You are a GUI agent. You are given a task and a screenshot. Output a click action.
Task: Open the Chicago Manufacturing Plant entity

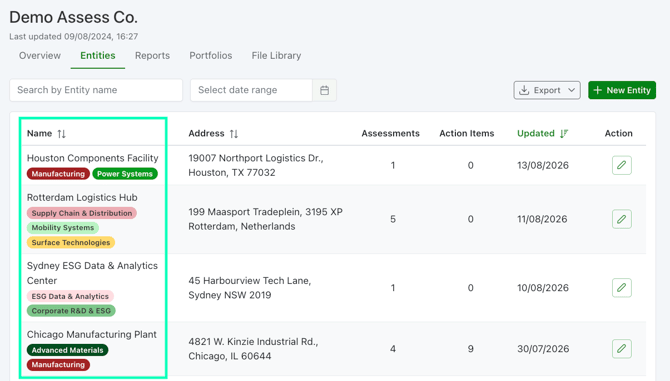(91, 334)
